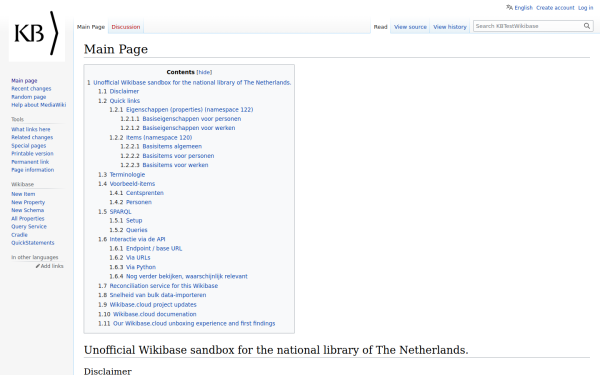
Task: Open Permanent link
Action: 30,162
